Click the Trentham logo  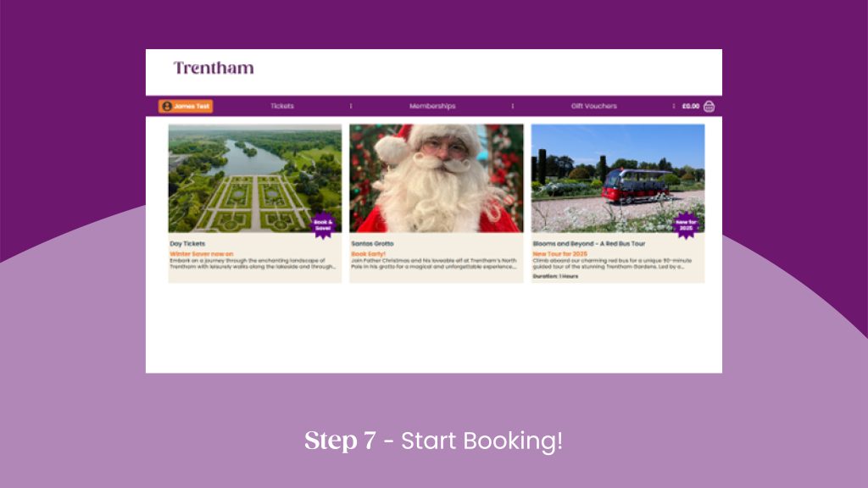(x=214, y=68)
